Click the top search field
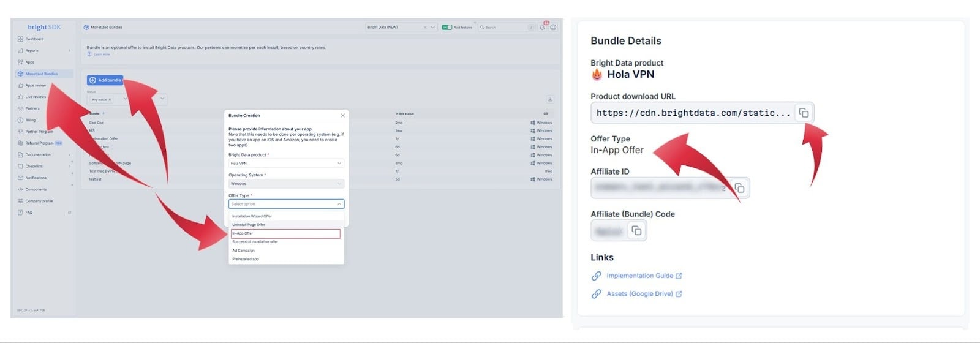 506,27
